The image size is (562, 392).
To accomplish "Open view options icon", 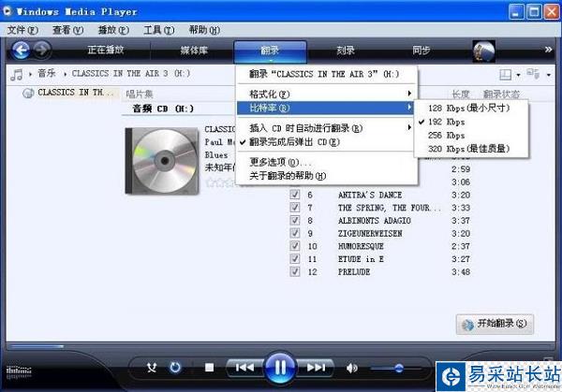I will (x=533, y=74).
